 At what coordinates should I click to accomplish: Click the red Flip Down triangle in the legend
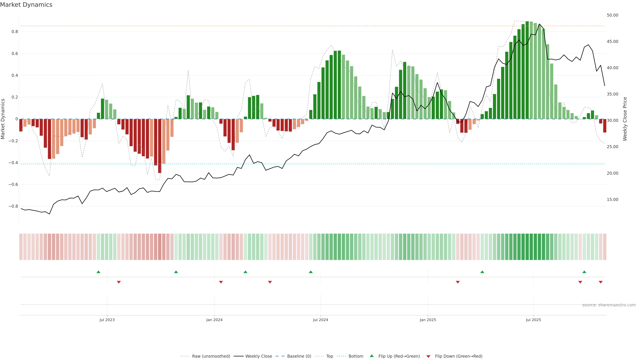coord(428,356)
